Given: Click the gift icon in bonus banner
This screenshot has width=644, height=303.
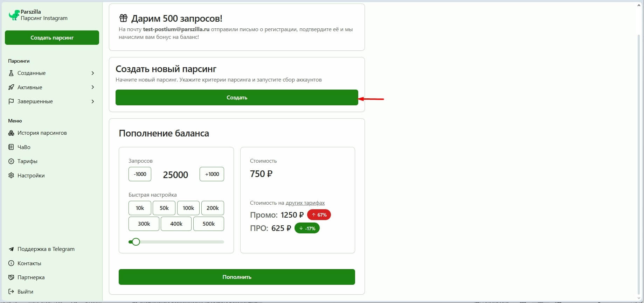Looking at the screenshot, I should coord(123,18).
